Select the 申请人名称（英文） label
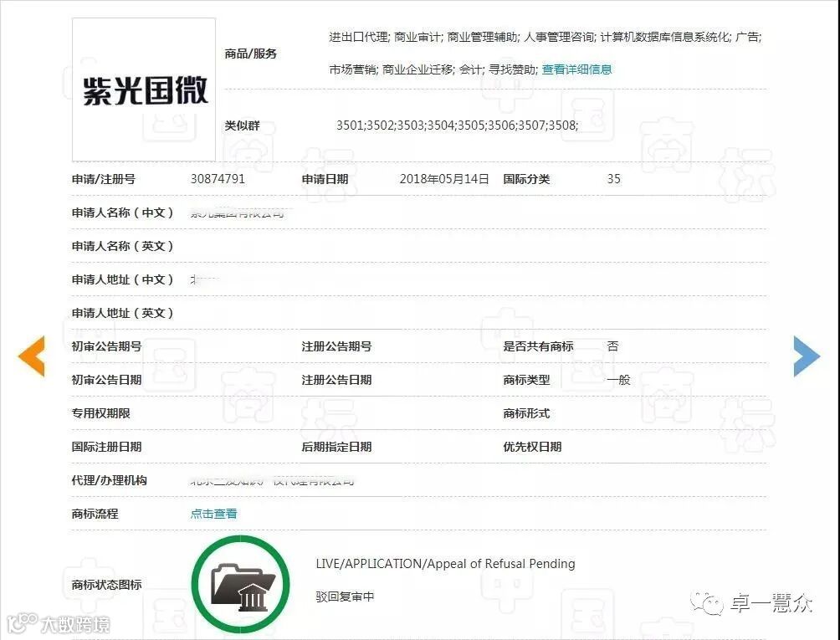The width and height of the screenshot is (840, 640). [x=123, y=246]
